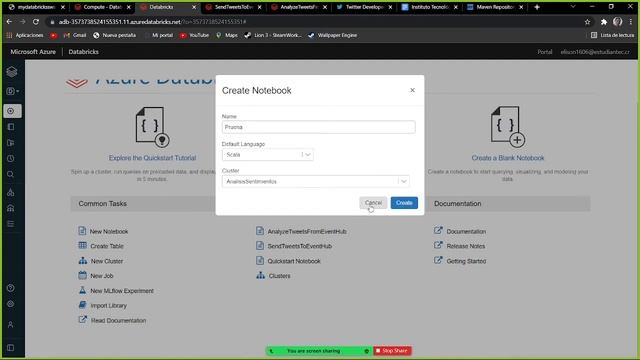Open the Documentation external link
The image size is (640, 360).
click(x=466, y=231)
